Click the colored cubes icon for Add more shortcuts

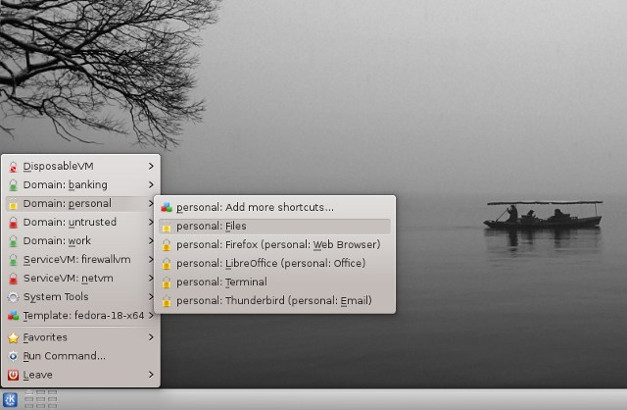166,207
